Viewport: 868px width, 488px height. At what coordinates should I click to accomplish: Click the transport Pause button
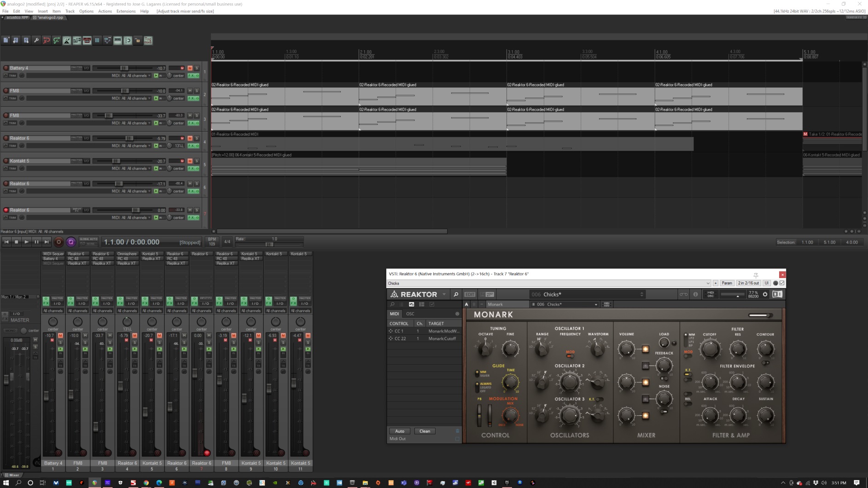pyautogui.click(x=36, y=242)
